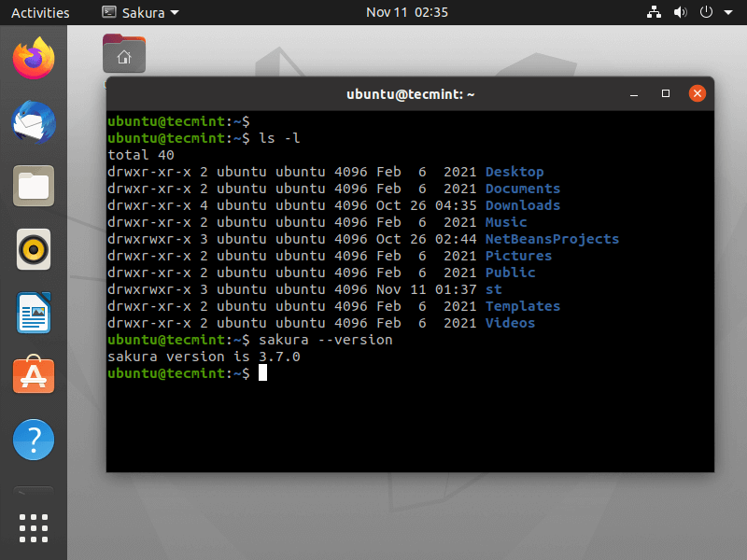The width and height of the screenshot is (747, 560).
Task: Close the Sakura terminal window
Action: point(697,94)
